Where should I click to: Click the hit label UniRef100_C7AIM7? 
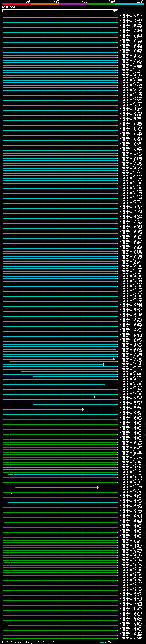click(131, 635)
